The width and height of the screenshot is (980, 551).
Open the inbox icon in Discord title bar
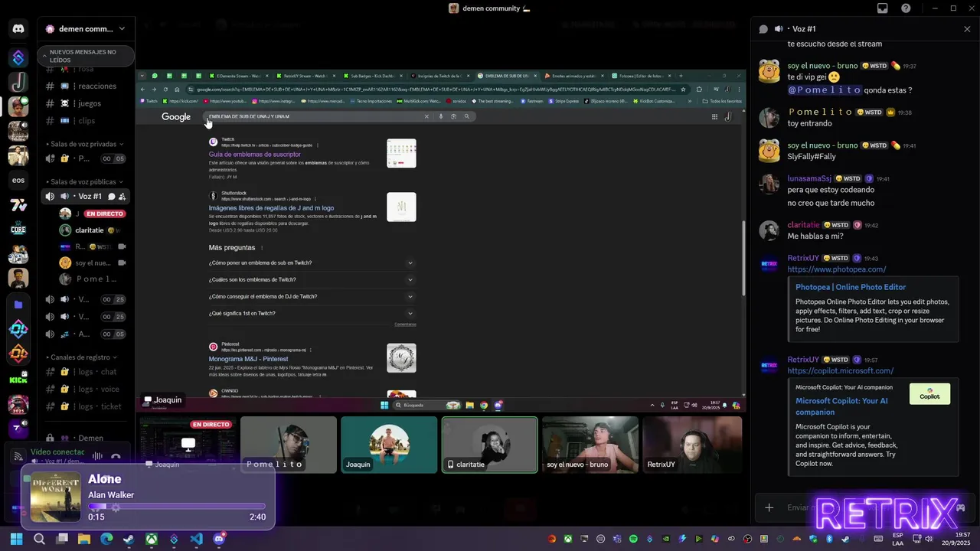pos(882,8)
